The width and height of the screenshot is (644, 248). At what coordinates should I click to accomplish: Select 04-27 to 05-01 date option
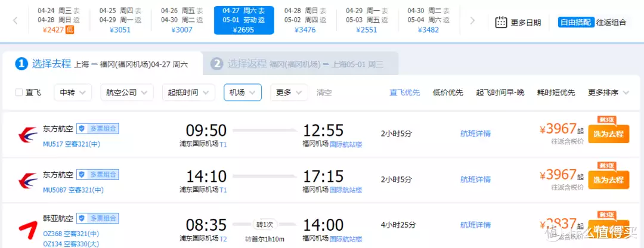coord(244,20)
